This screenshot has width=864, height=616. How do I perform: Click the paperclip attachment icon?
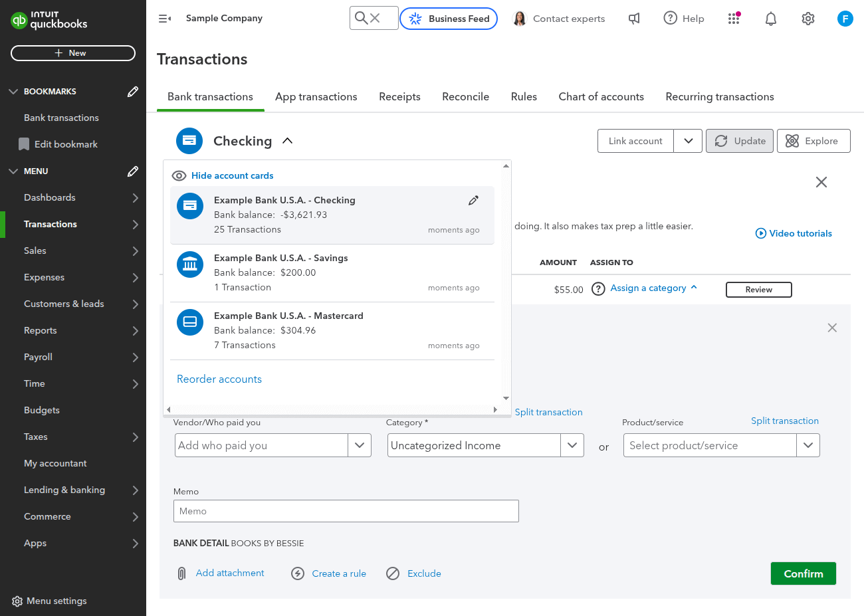[181, 573]
